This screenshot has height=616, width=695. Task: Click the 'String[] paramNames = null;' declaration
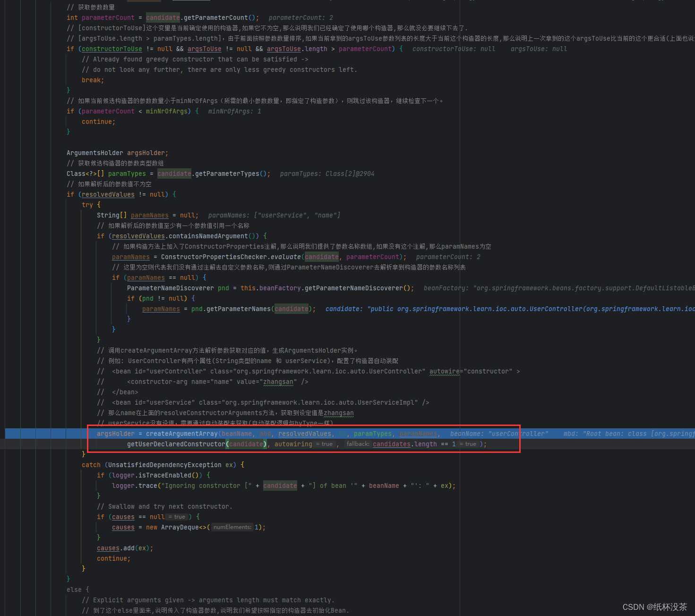tap(147, 215)
